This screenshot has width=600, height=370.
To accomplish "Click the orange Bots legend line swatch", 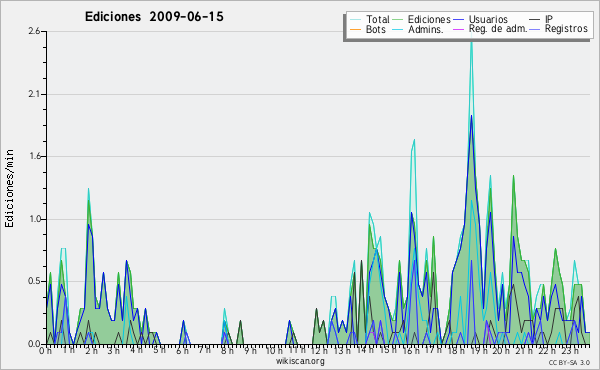I will [355, 29].
